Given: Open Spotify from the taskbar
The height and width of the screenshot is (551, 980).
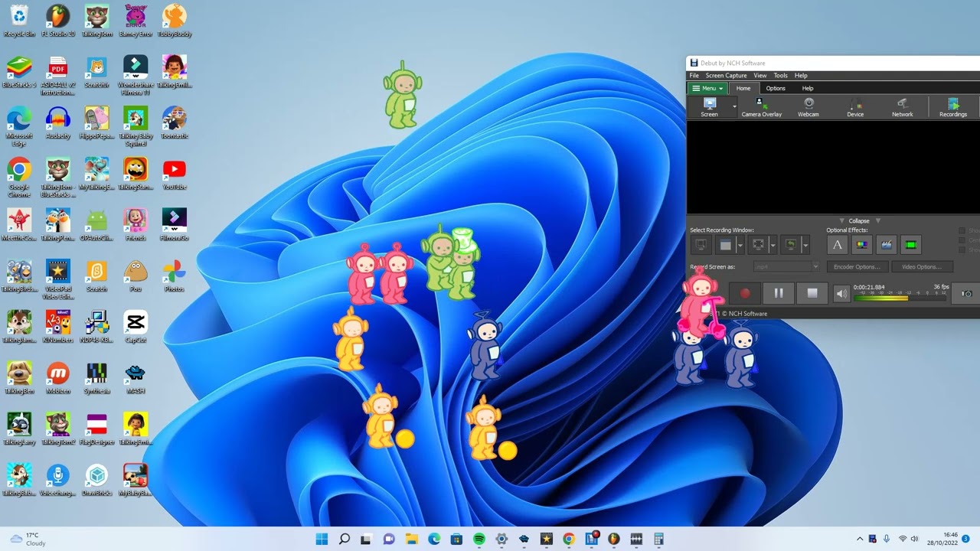Looking at the screenshot, I should 479,539.
